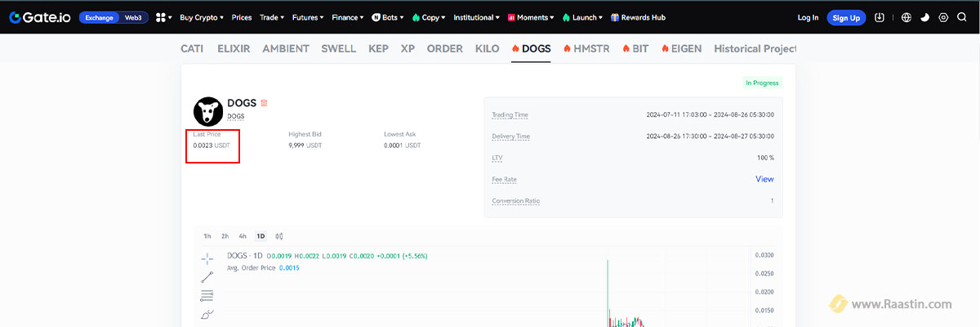Set chart interval to 1h
The width and height of the screenshot is (980, 327).
coord(207,236)
